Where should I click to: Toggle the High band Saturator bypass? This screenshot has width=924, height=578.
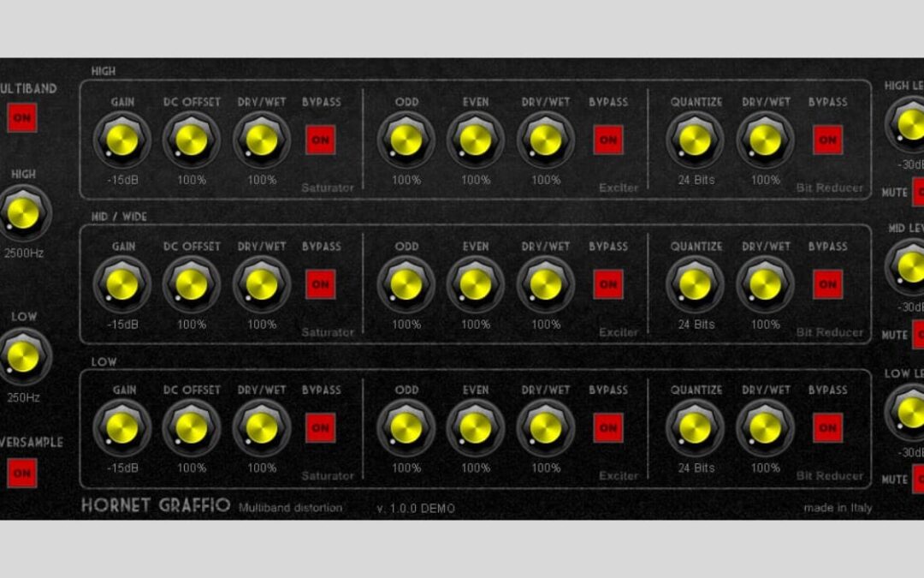point(321,140)
